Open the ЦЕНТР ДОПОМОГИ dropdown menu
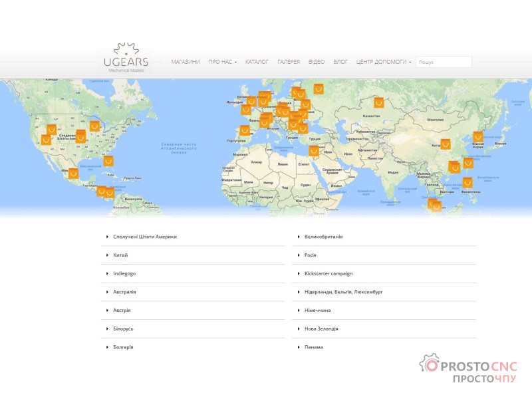This screenshot has width=532, height=399. click(x=383, y=62)
